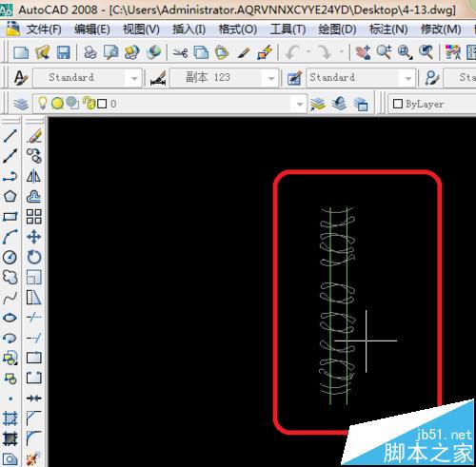Open the Undo history dropdown arrow

pos(308,51)
